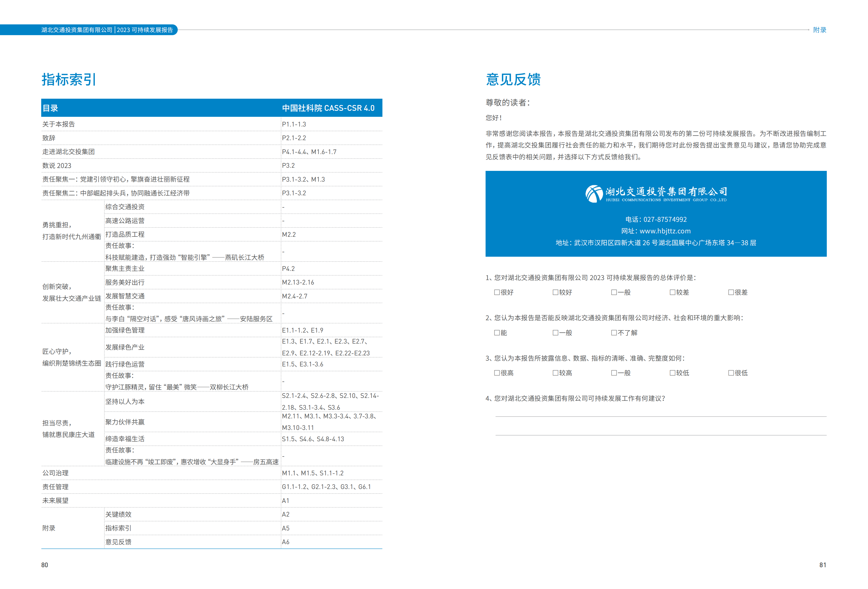Image resolution: width=868 pixels, height=589 pixels.
Task: Click the 安陆服务区 responsibility story entry
Action: click(189, 313)
